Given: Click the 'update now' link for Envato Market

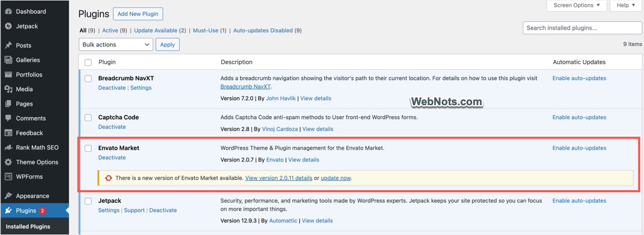Looking at the screenshot, I should tap(336, 178).
